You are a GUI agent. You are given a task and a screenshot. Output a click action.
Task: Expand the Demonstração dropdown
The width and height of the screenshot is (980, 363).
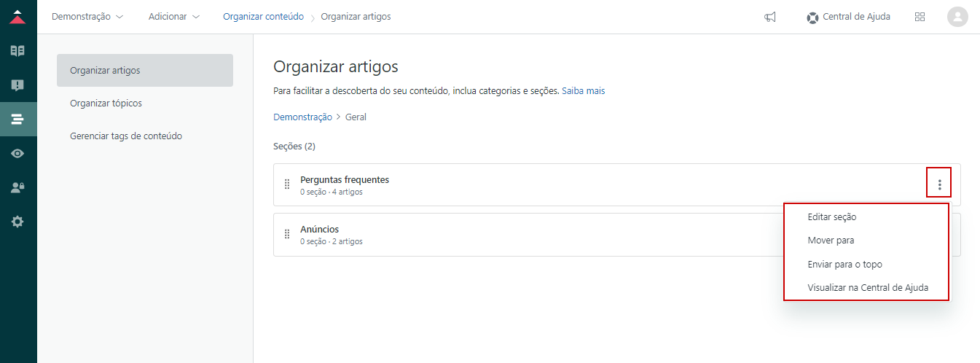click(x=87, y=17)
